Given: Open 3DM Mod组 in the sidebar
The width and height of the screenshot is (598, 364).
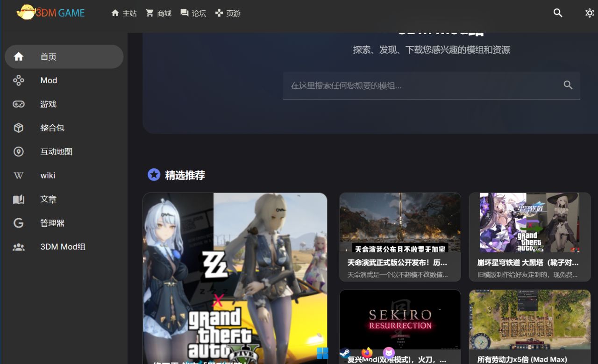Looking at the screenshot, I should click(64, 247).
